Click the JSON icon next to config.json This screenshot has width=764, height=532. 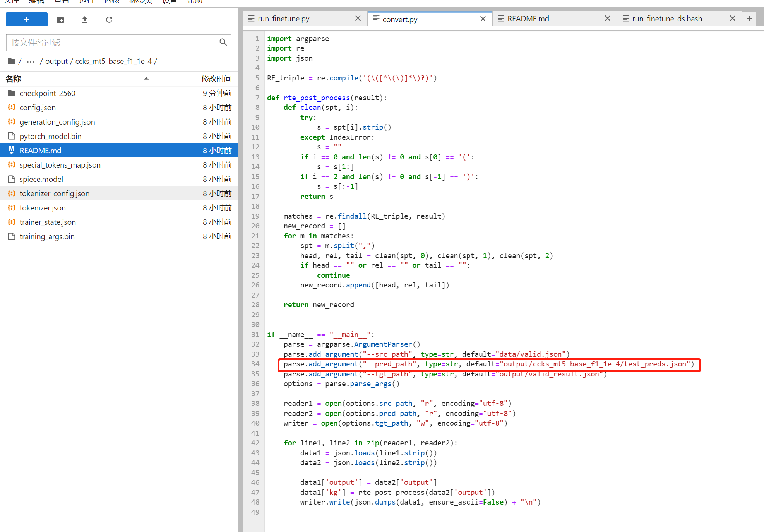point(11,107)
